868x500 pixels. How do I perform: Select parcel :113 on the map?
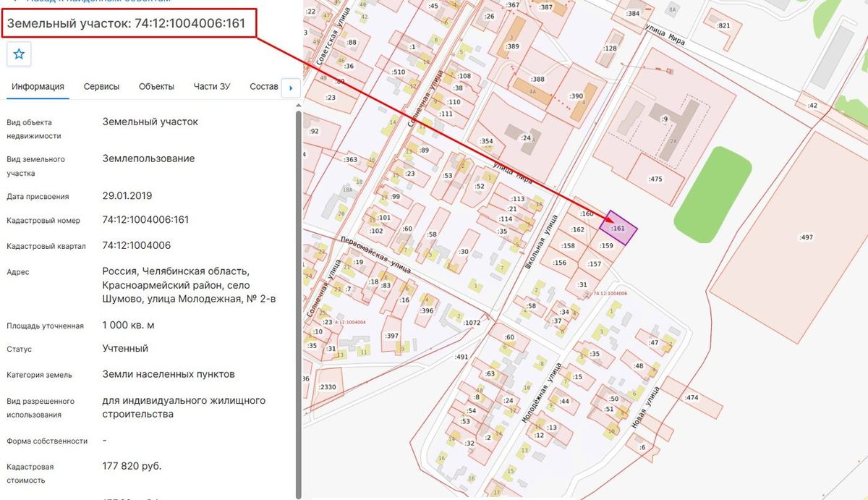pyautogui.click(x=518, y=199)
